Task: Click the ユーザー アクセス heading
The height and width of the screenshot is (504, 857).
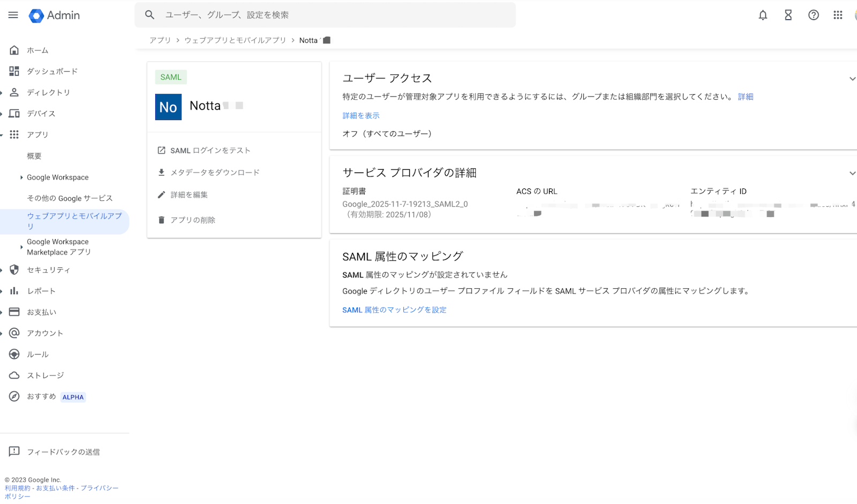Action: coord(387,78)
